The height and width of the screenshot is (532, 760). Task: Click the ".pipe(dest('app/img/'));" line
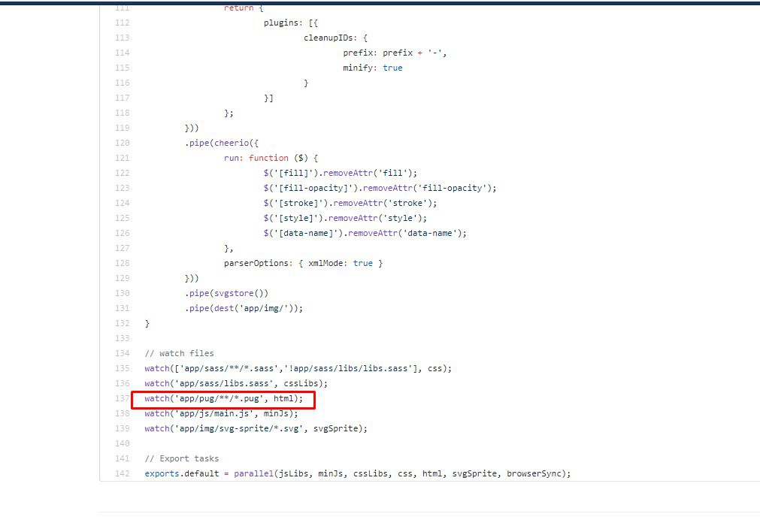coord(244,308)
